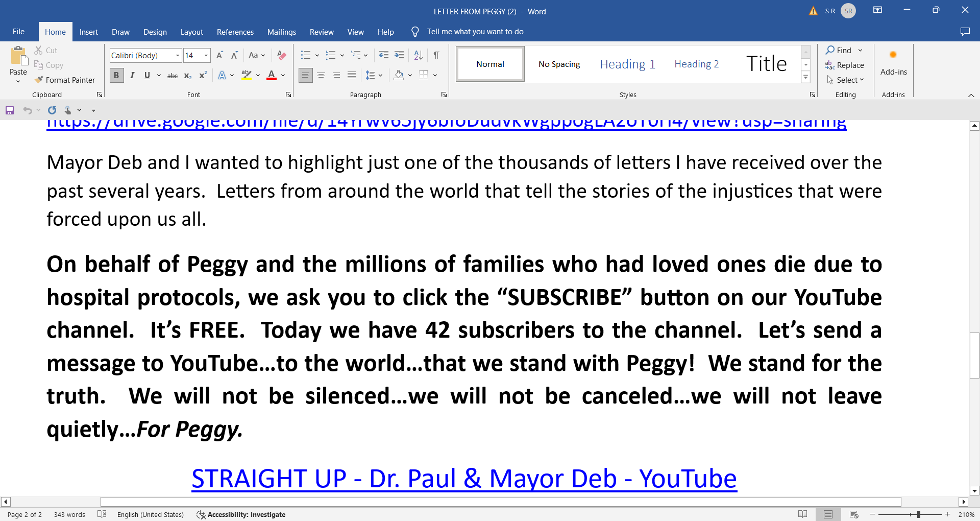Align text to the right
980x521 pixels.
(336, 76)
